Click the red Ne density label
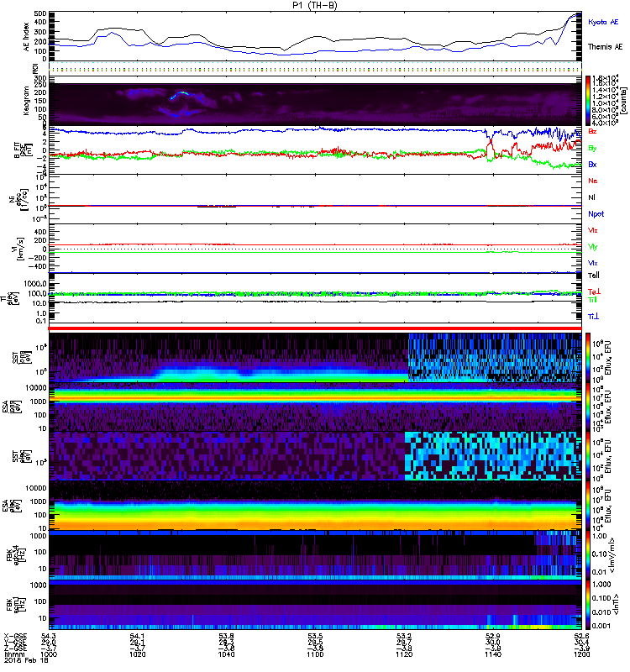The width and height of the screenshot is (630, 672). coord(593,181)
